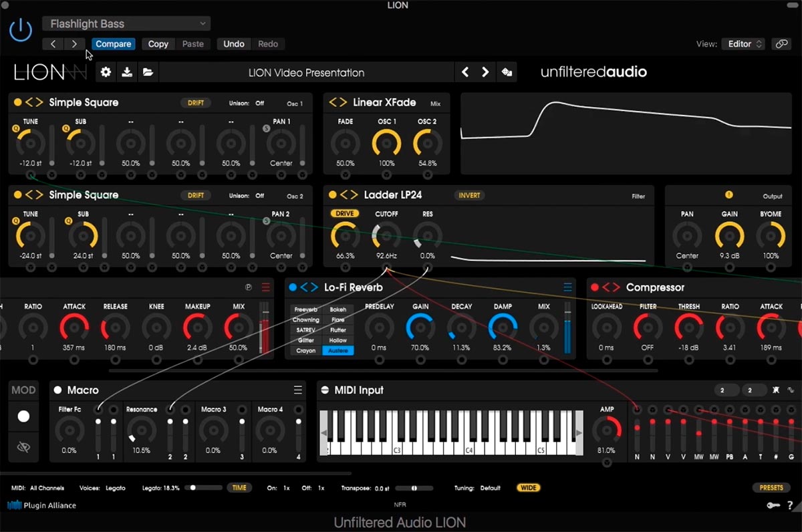802x532 pixels.
Task: Open the Voices Legato selector
Action: (115, 488)
